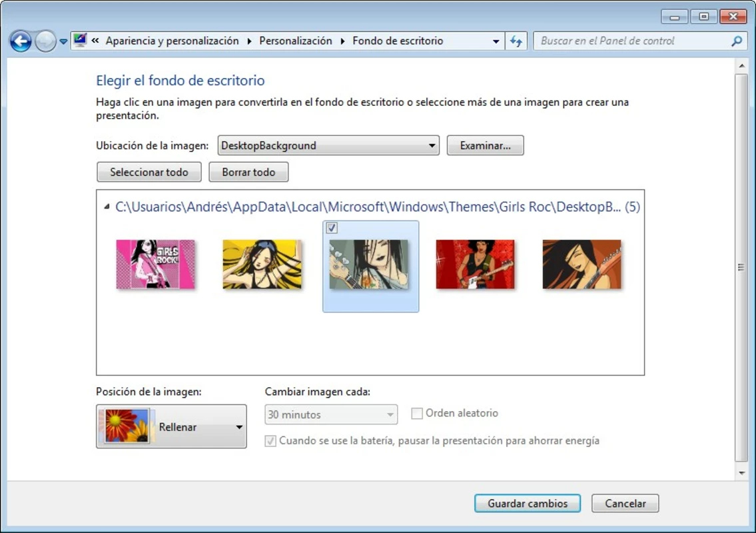
Task: Collapse the Girls Roc folder group triangle
Action: point(107,207)
